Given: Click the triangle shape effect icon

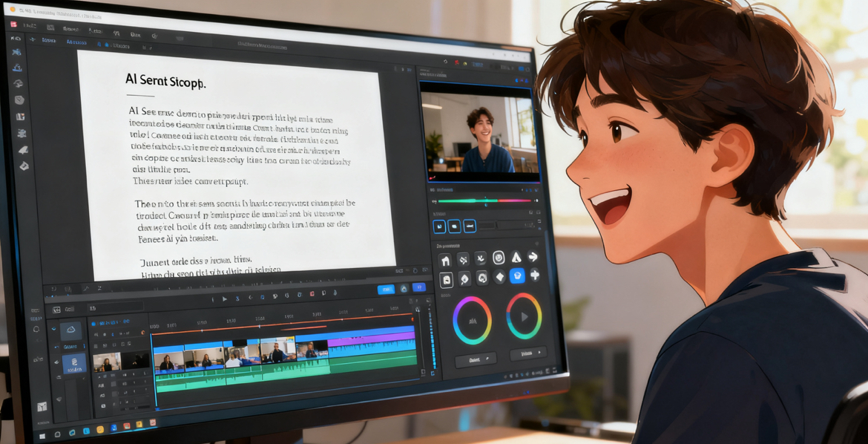Looking at the screenshot, I should [516, 258].
